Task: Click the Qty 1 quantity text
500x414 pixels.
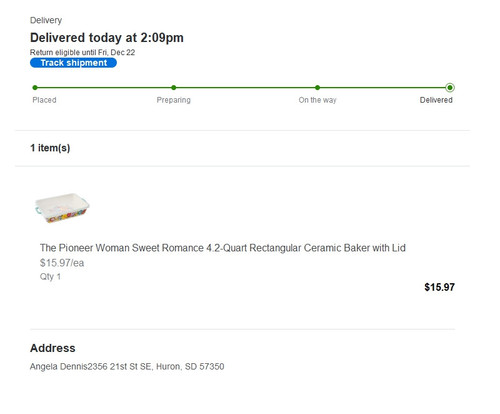Action: 50,277
